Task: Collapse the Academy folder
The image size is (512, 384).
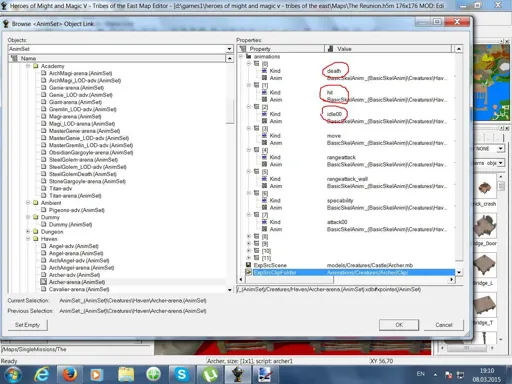Action: click(x=28, y=66)
